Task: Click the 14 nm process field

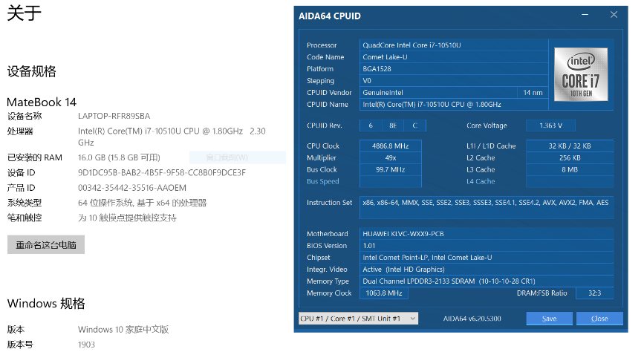Action: point(533,93)
